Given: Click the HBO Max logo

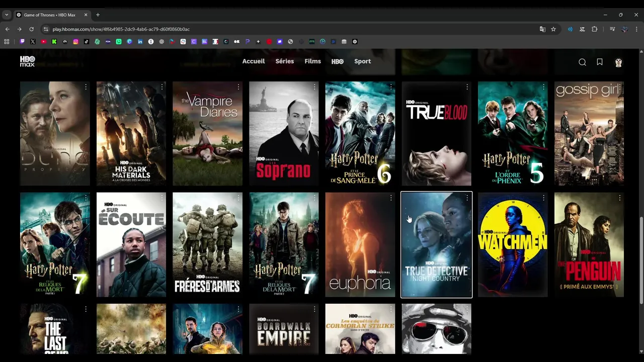Looking at the screenshot, I should pyautogui.click(x=28, y=61).
